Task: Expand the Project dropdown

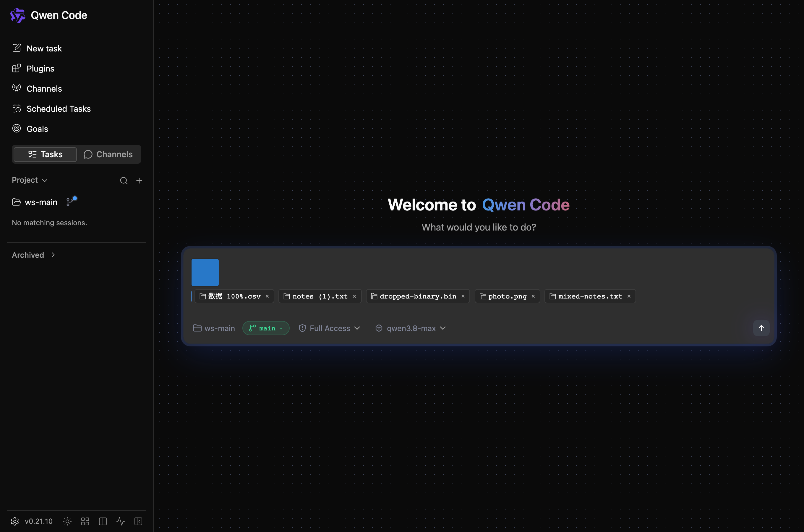Action: coord(30,180)
